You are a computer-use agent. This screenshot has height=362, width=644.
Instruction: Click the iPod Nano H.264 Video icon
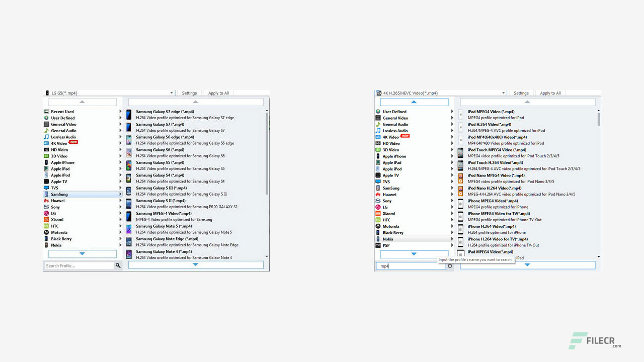point(460,191)
